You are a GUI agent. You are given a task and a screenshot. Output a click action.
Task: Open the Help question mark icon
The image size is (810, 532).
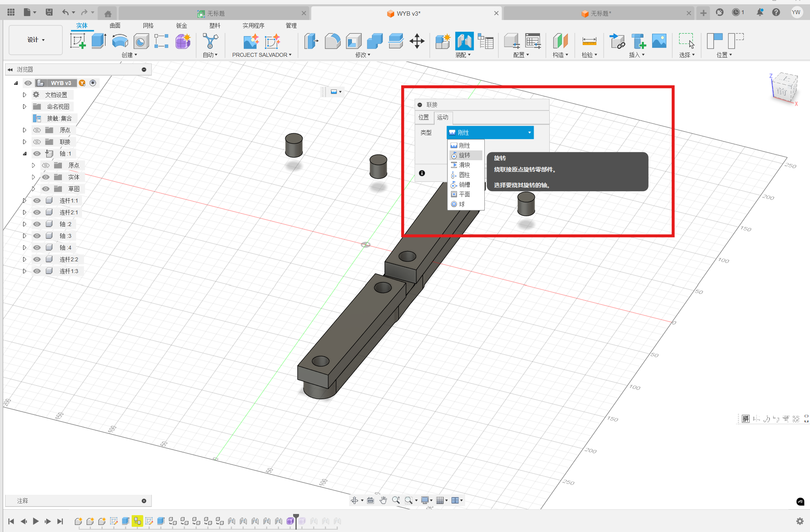coord(776,13)
